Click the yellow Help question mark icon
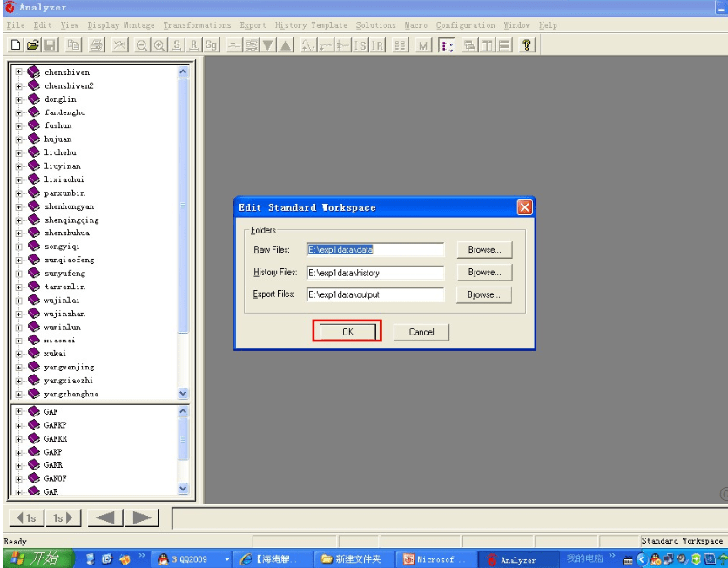 (527, 44)
